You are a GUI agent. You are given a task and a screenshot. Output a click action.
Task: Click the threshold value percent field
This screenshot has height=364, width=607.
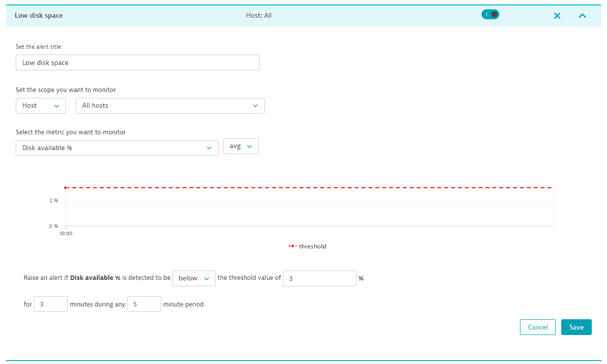(x=319, y=278)
